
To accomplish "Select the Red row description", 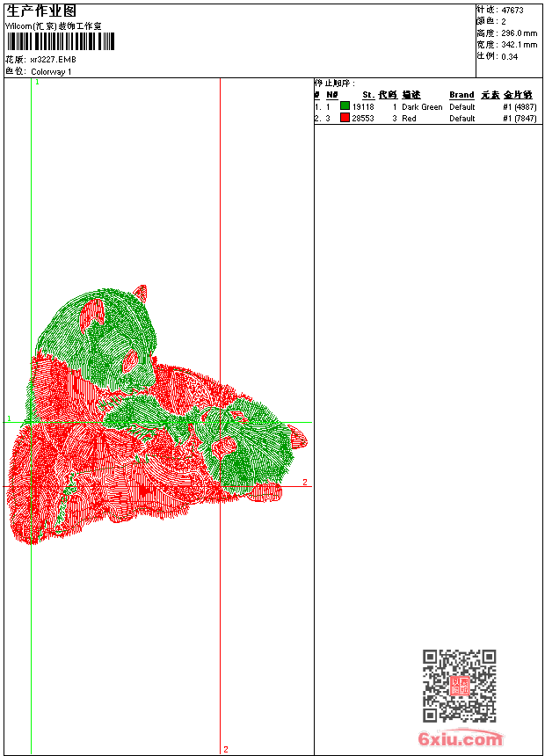I will [409, 118].
